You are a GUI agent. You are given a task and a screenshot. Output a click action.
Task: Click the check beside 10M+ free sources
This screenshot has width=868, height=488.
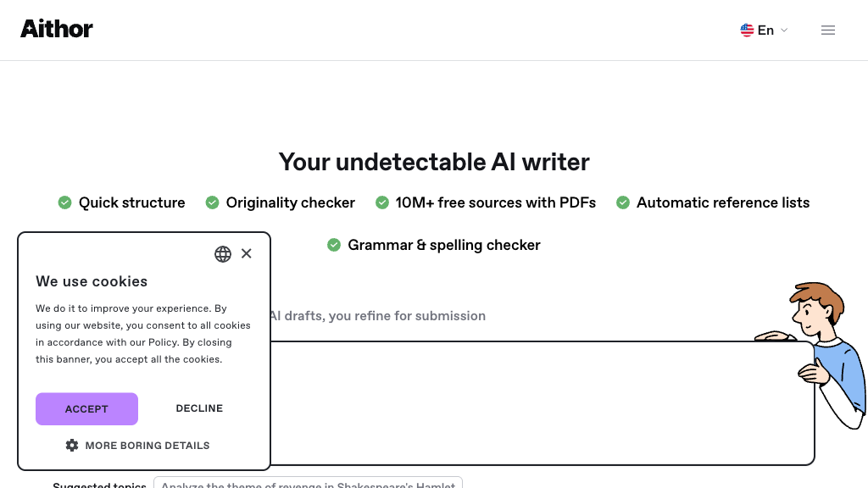pos(382,202)
